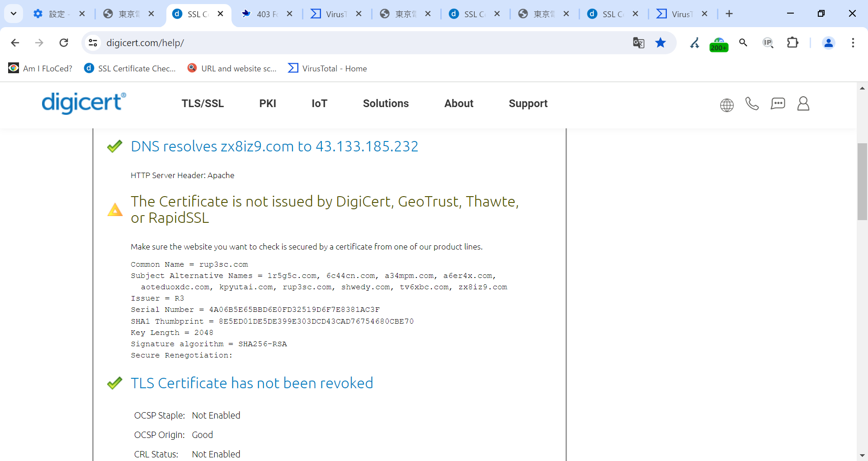The width and height of the screenshot is (868, 461).
Task: Click CRL Status Not Enabled value
Action: point(216,454)
